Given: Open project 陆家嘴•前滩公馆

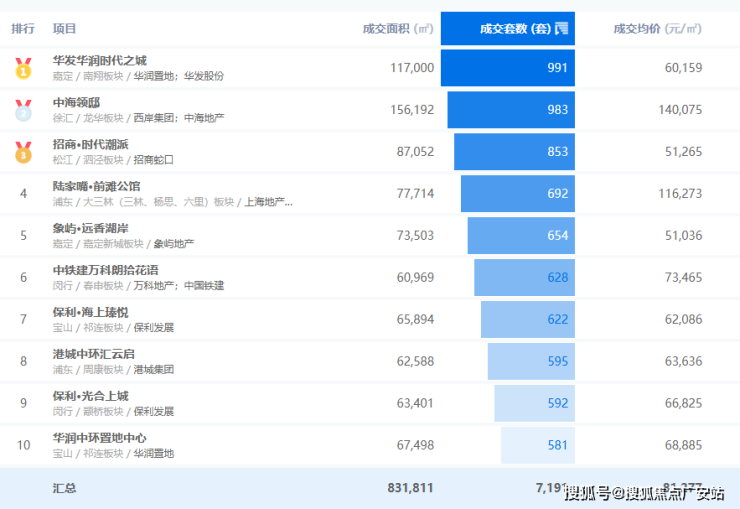Looking at the screenshot, I should tap(96, 186).
